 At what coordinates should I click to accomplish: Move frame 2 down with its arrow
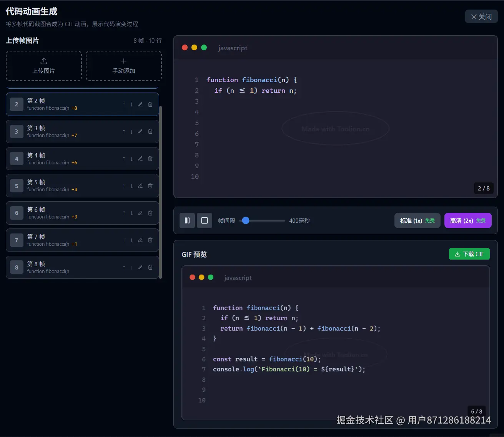131,104
